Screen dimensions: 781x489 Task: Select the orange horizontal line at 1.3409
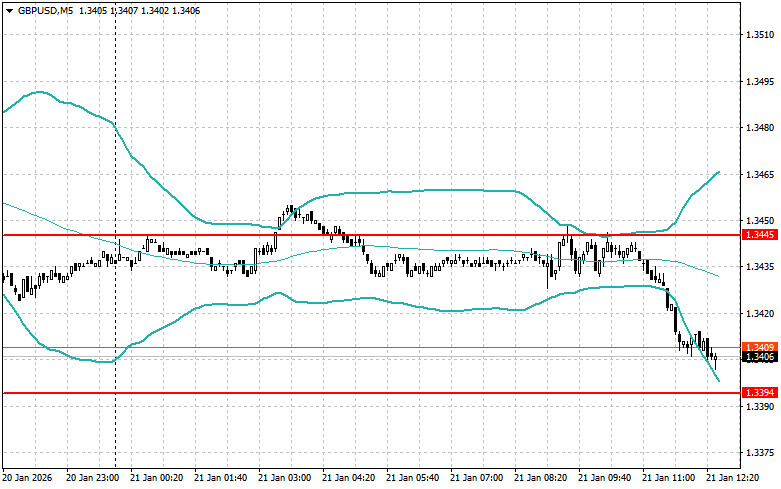371,348
